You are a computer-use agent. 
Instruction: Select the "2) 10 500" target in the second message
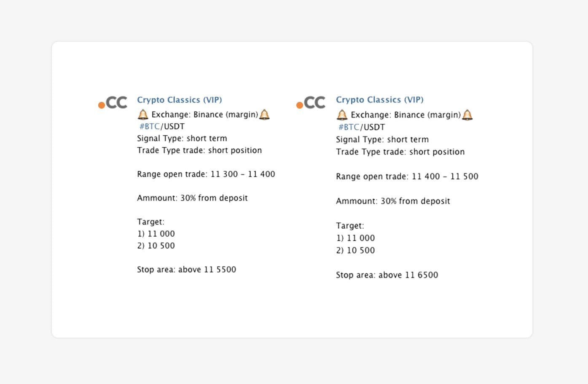click(355, 250)
